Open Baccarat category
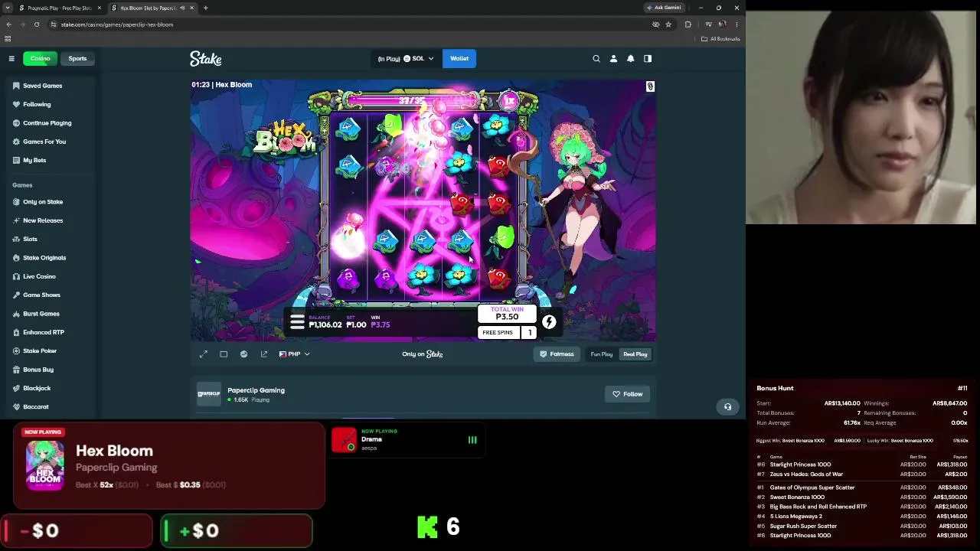This screenshot has height=551, width=980. pyautogui.click(x=36, y=407)
